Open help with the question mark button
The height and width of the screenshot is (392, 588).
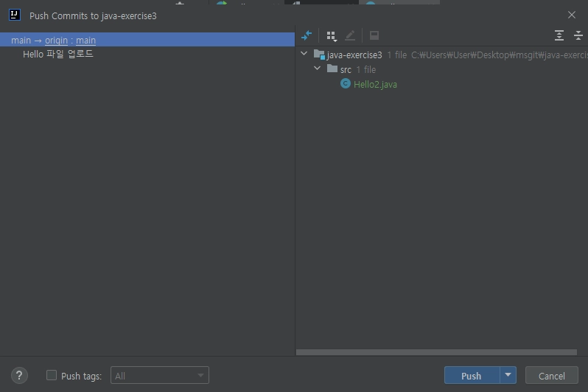19,376
